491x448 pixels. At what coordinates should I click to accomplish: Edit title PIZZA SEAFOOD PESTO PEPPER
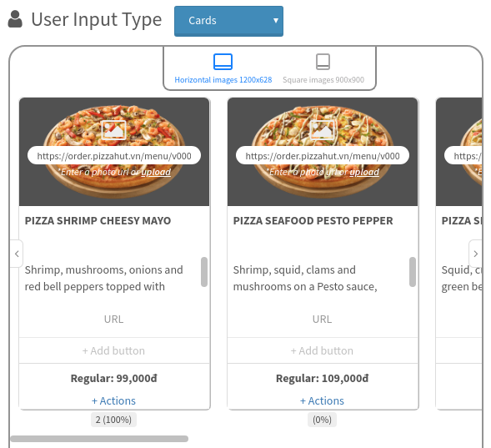click(313, 220)
